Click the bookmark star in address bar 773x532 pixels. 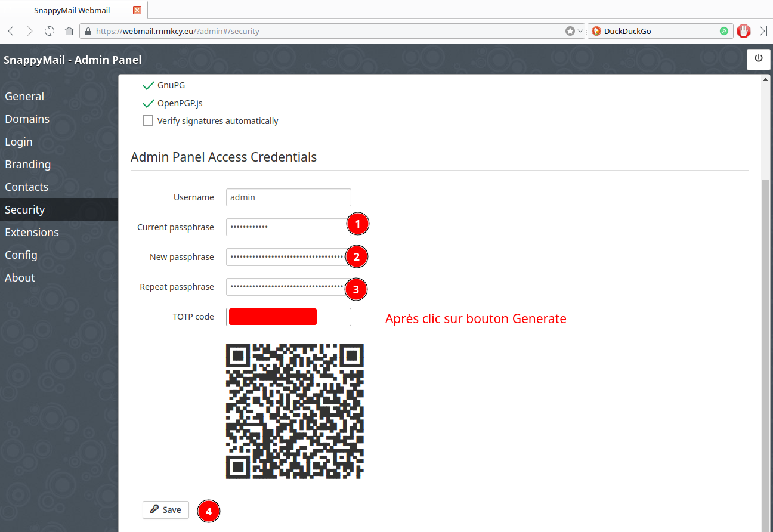tap(570, 31)
